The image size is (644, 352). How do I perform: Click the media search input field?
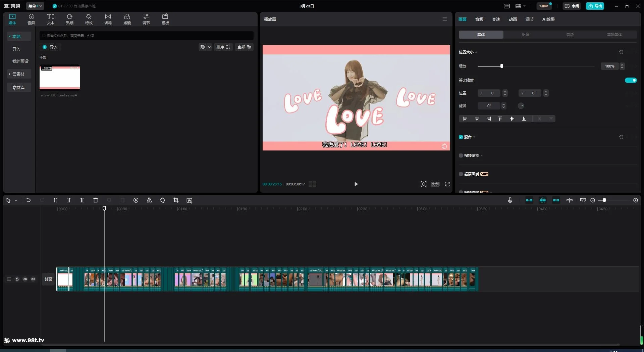(147, 36)
